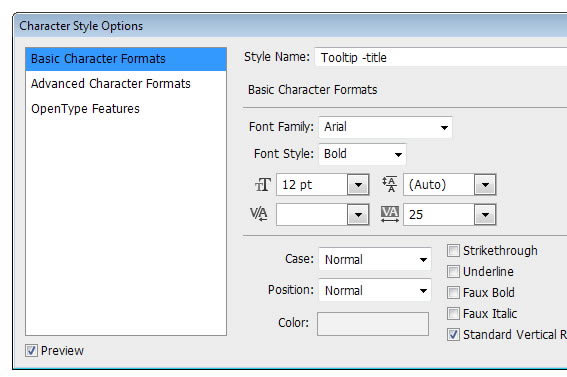Image resolution: width=567 pixels, height=377 pixels.
Task: Toggle the Faux Bold checkbox
Action: click(453, 292)
